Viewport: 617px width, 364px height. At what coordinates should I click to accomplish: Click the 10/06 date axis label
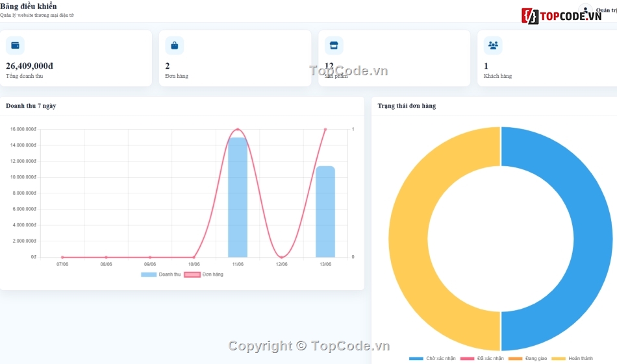coord(194,264)
